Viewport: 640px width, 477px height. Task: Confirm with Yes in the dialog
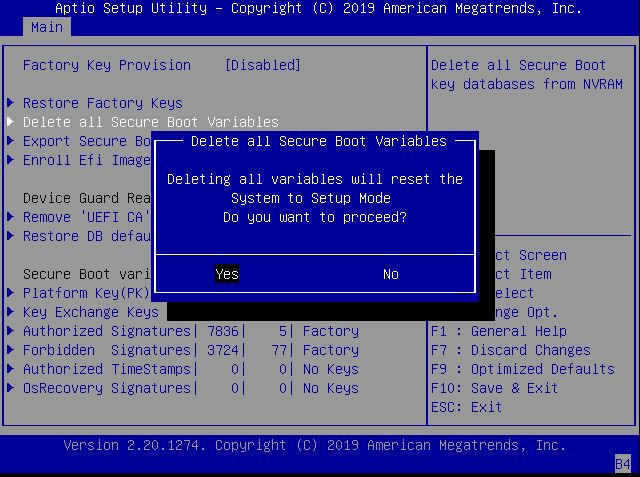(x=227, y=274)
